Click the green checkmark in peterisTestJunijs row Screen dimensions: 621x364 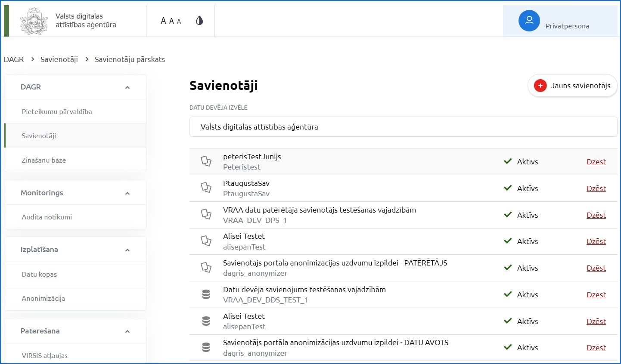pos(508,161)
